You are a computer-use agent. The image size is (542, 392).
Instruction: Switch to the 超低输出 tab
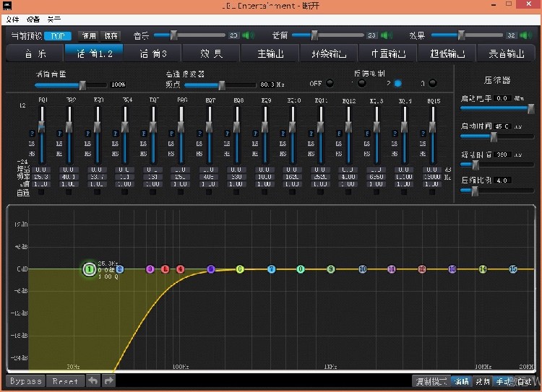(447, 53)
